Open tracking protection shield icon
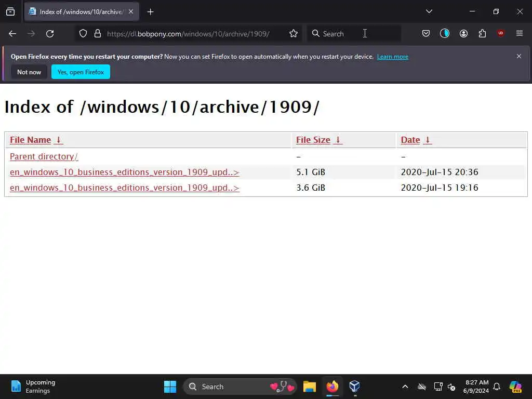Screen dimensions: 532x399 (83, 34)
